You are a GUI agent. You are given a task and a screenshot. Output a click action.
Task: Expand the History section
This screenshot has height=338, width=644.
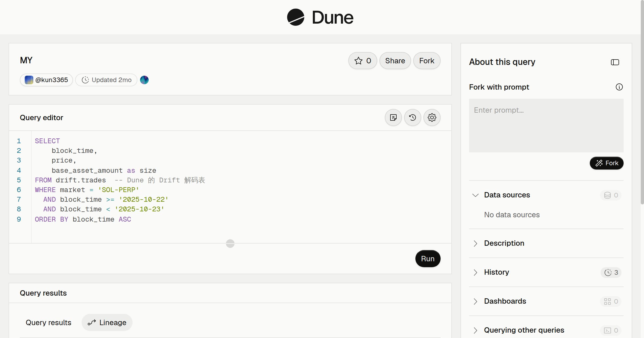tap(475, 272)
